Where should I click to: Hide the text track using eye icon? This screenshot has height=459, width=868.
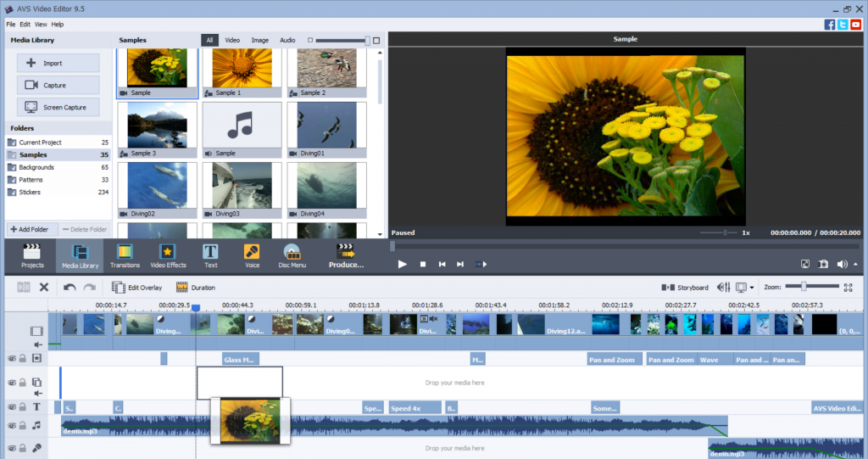12,407
